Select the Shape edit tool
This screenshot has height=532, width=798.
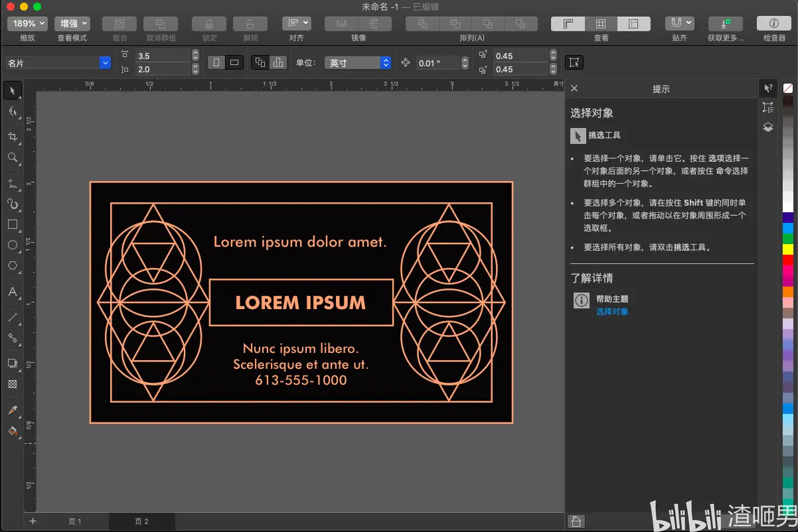tap(12, 111)
